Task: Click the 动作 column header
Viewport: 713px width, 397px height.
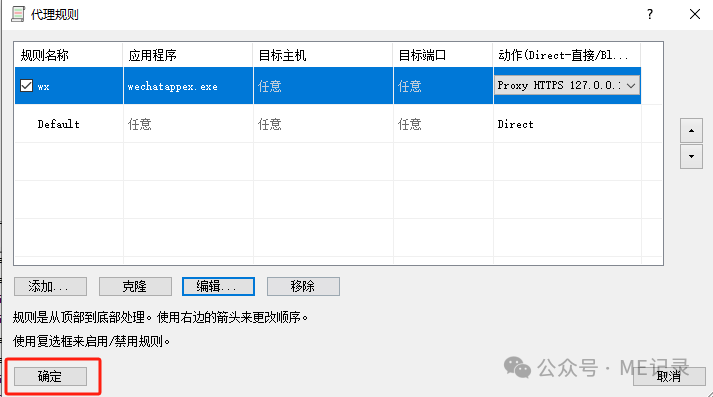Action: tap(567, 55)
